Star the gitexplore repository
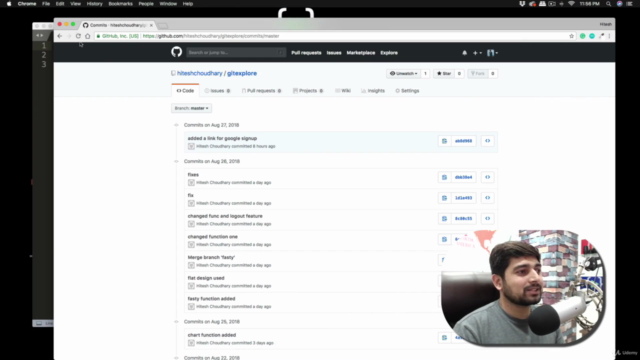640x360 pixels. (x=444, y=73)
